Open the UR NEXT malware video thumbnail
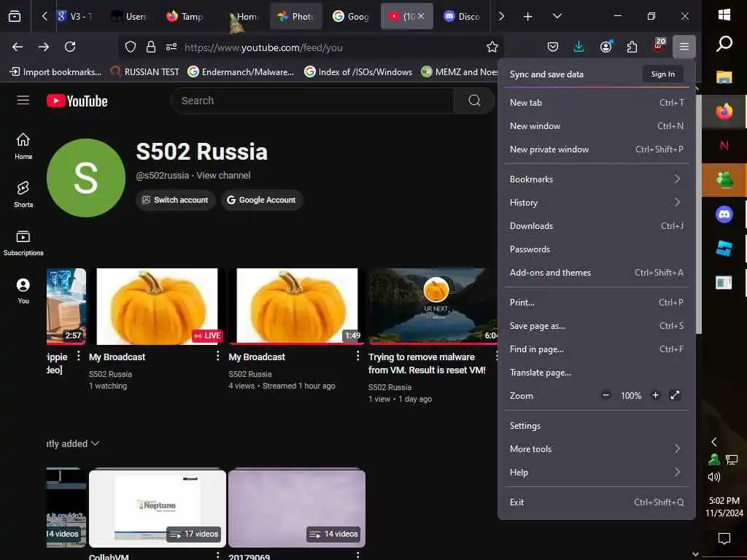This screenshot has height=560, width=747. [x=433, y=306]
